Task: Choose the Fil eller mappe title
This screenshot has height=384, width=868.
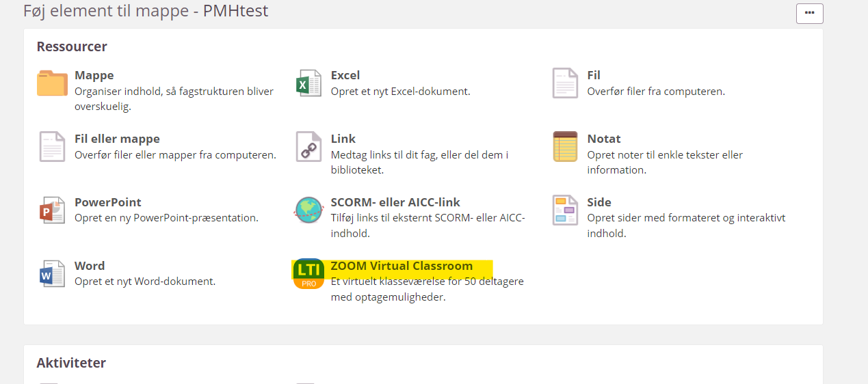Action: pyautogui.click(x=117, y=139)
